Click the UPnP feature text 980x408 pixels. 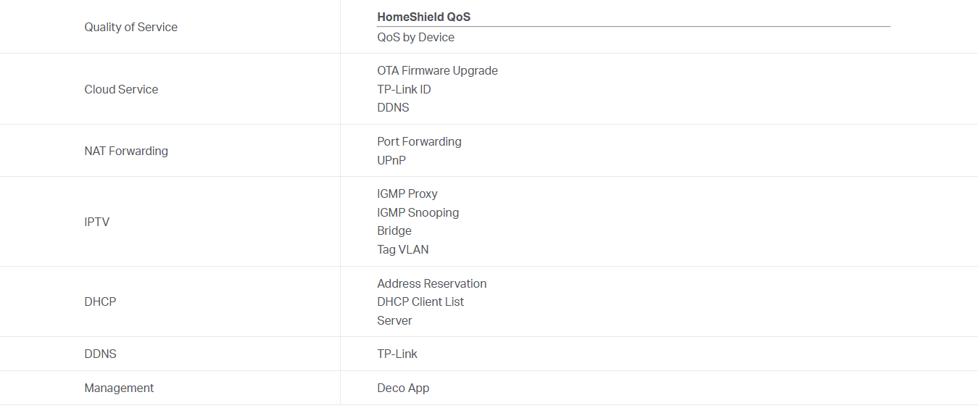pos(391,160)
